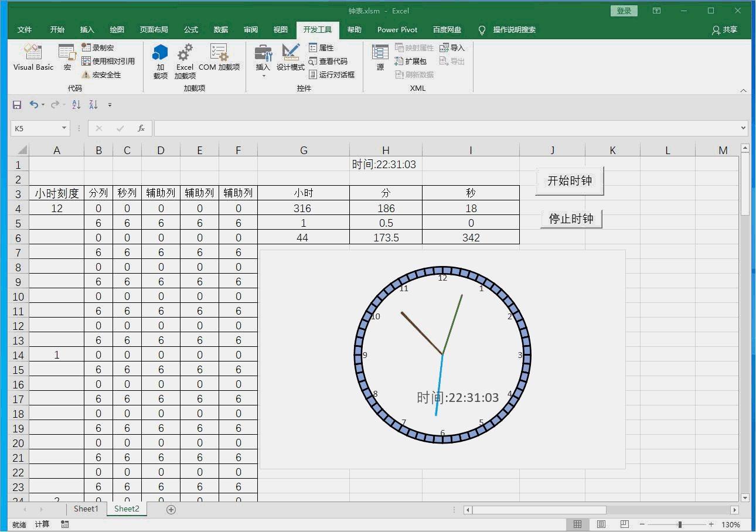
Task: Toggle 使用相对引用 relative references
Action: click(108, 61)
